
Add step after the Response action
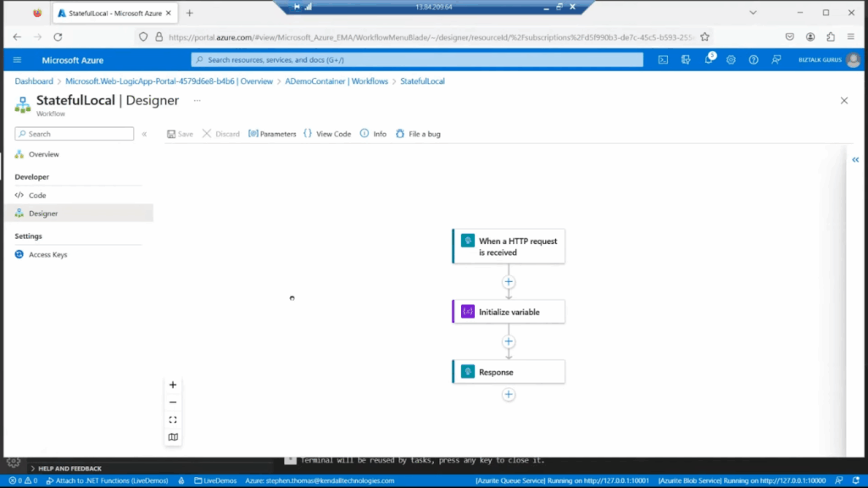point(509,395)
